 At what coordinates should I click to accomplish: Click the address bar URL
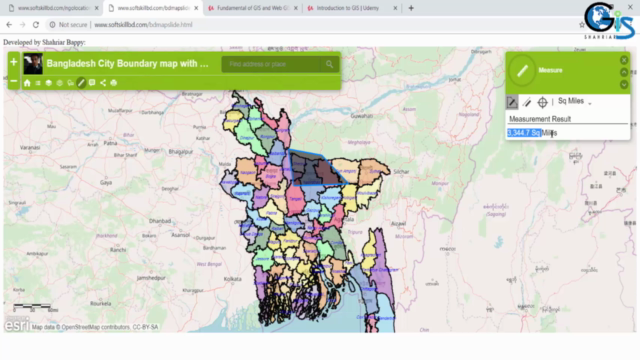pos(143,25)
